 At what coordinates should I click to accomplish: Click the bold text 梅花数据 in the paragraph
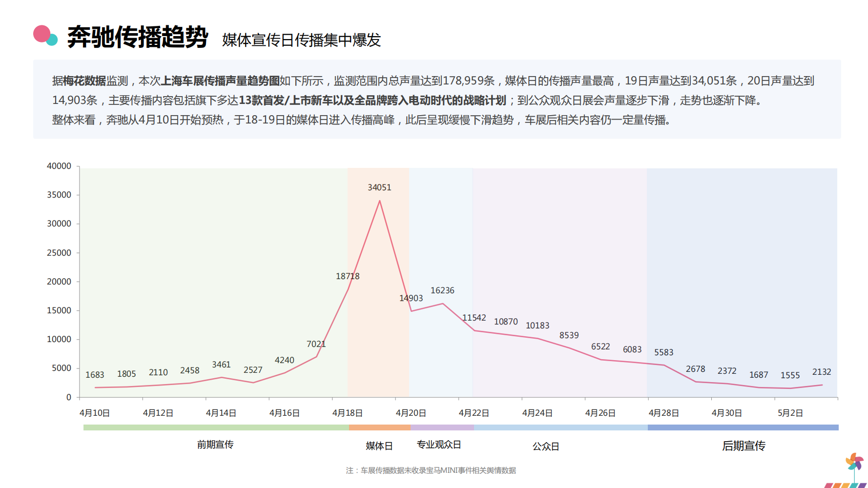84,81
